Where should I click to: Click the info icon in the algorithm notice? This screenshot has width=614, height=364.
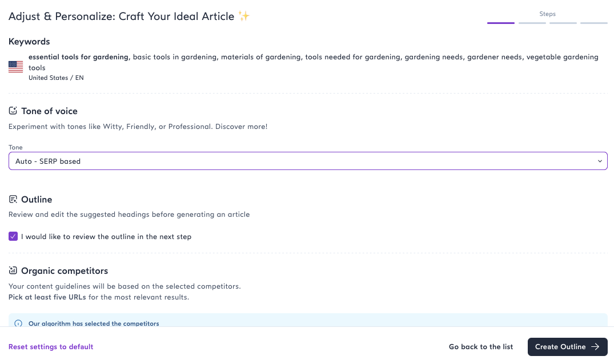[18, 323]
